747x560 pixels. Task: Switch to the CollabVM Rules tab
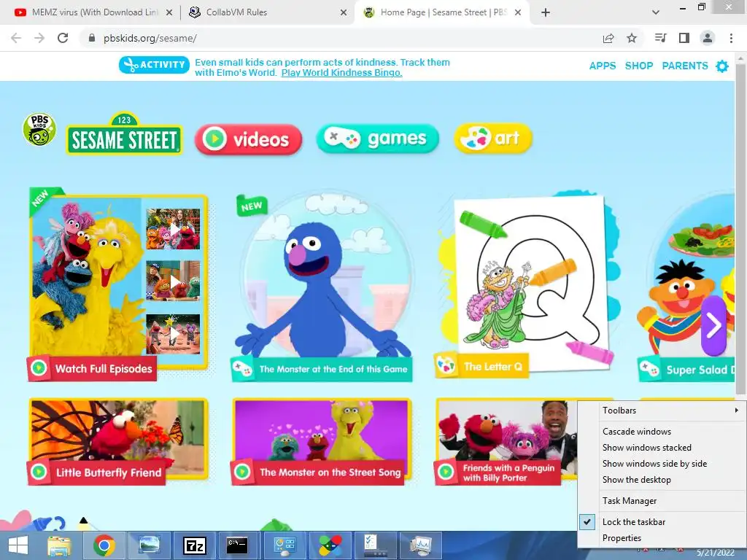point(267,12)
